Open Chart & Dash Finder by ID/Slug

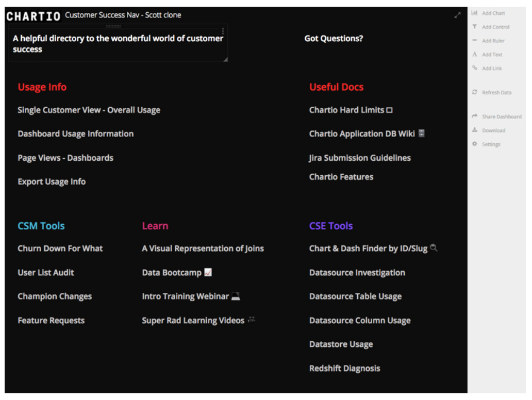(373, 248)
